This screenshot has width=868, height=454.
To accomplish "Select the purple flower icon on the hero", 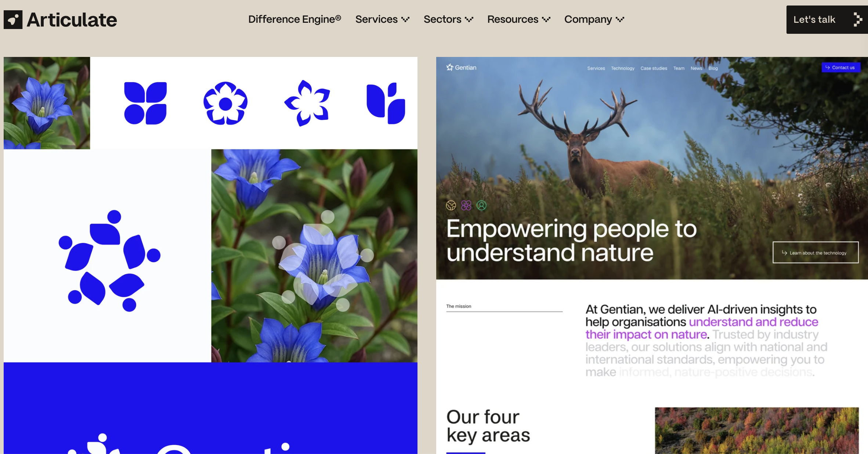I will point(466,205).
